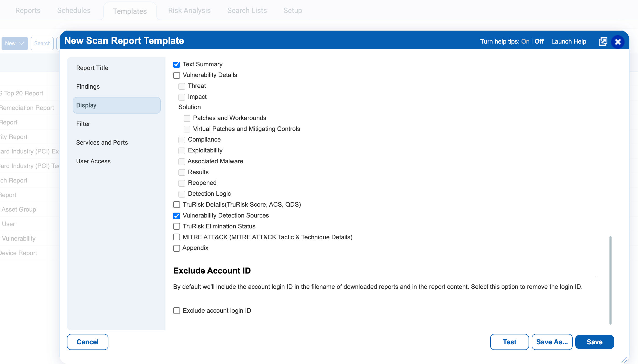Tick the Results checkbox
The image size is (638, 364).
point(182,172)
